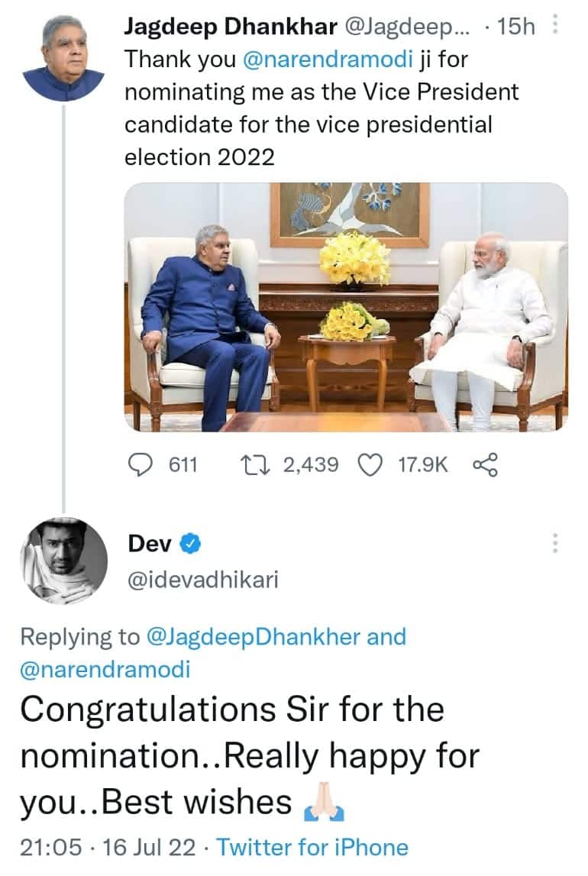Click Dev's verified badge icon

click(x=189, y=544)
